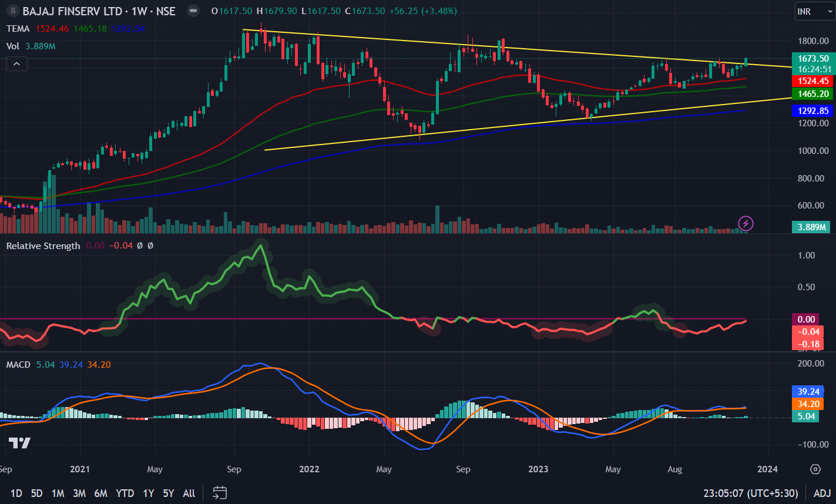Select the 1D time range
This screenshot has width=836, height=504.
[16, 493]
